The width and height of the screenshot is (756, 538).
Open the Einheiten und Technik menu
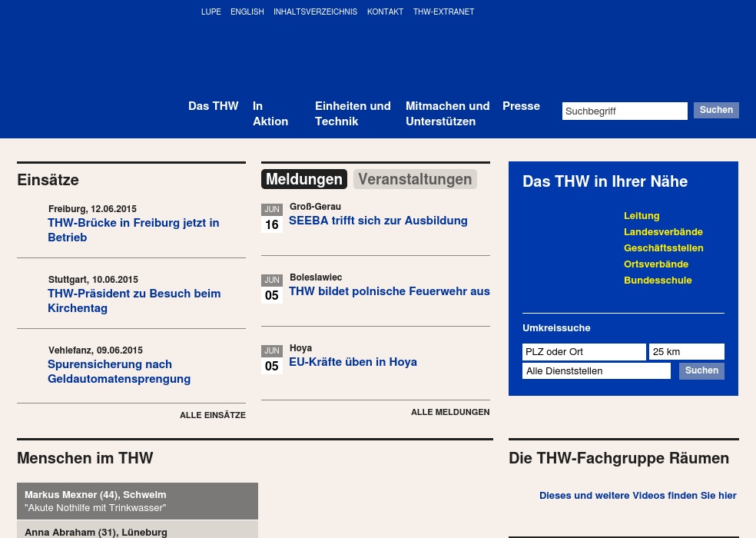353,114
